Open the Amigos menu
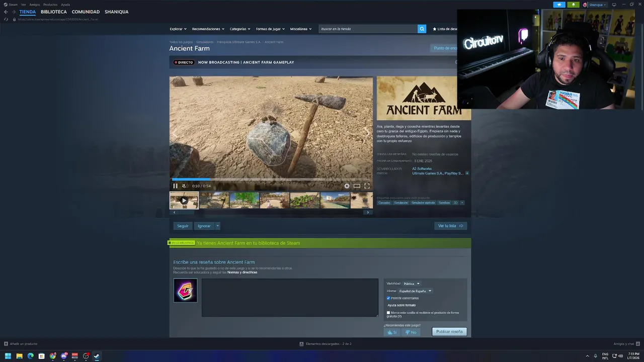 pyautogui.click(x=35, y=5)
